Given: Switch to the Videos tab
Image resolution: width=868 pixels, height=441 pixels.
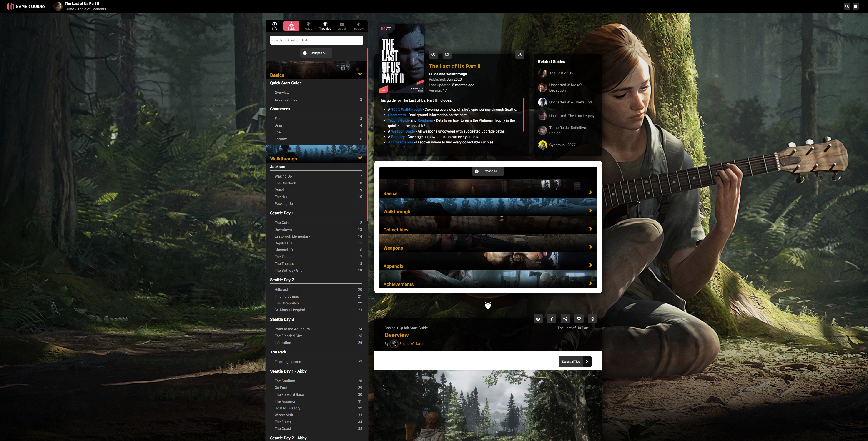Looking at the screenshot, I should (x=342, y=26).
